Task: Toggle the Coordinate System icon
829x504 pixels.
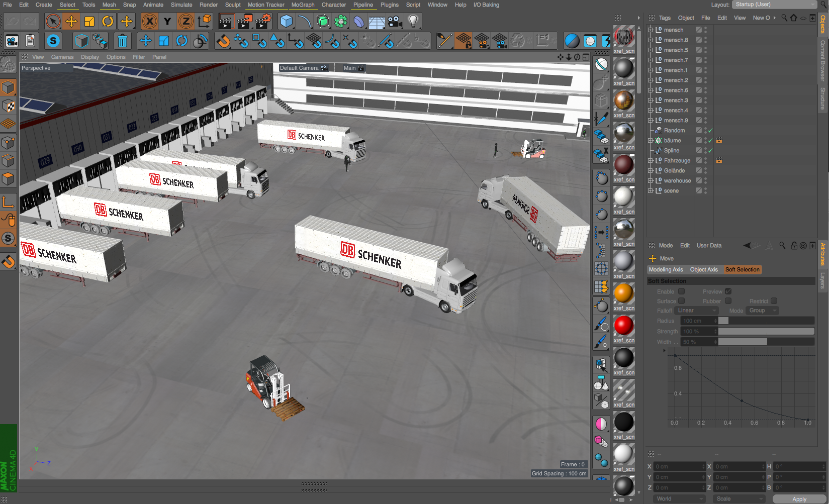Action: [x=204, y=21]
